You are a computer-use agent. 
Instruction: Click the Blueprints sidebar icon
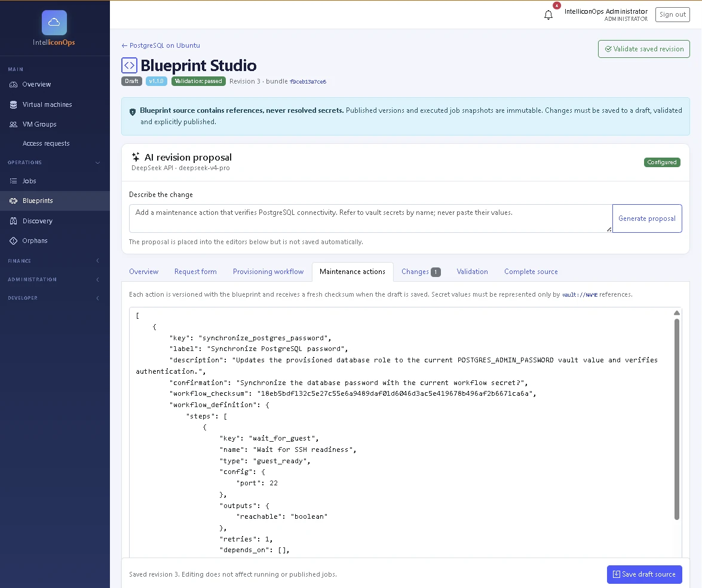click(x=13, y=201)
